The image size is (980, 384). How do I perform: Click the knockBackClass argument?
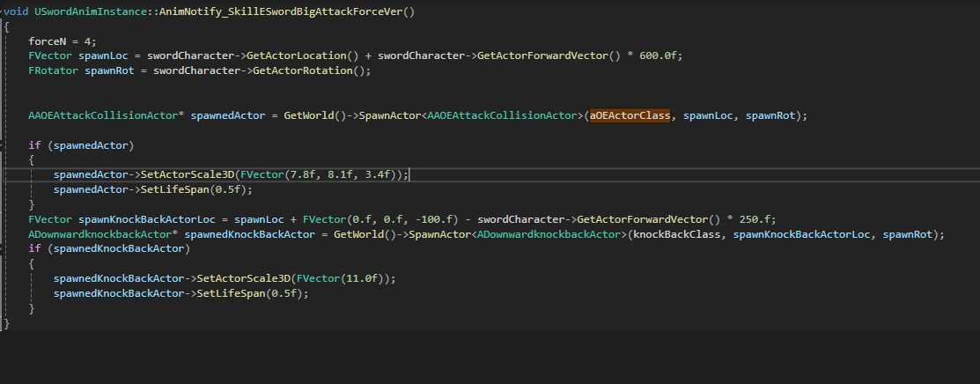677,234
